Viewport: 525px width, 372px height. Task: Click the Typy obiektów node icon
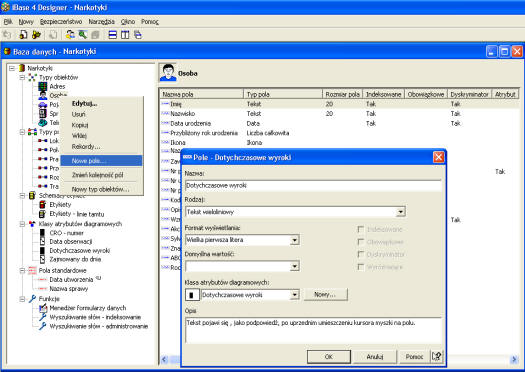32,77
